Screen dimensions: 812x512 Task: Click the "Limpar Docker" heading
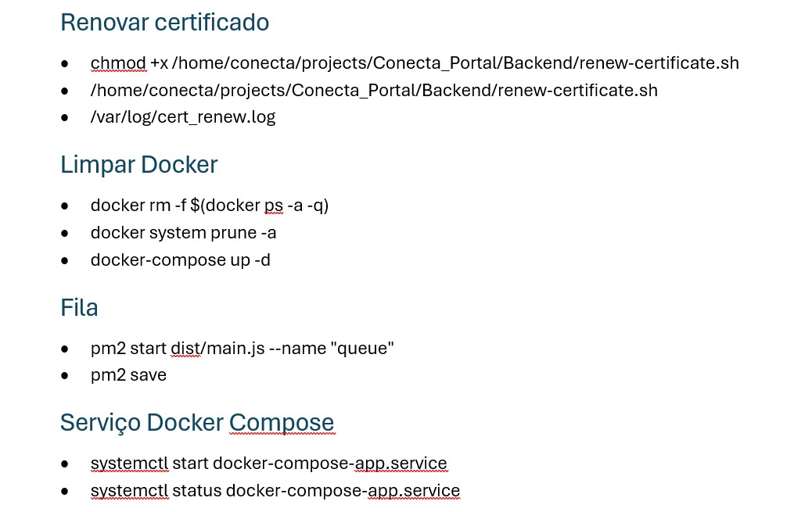[138, 165]
